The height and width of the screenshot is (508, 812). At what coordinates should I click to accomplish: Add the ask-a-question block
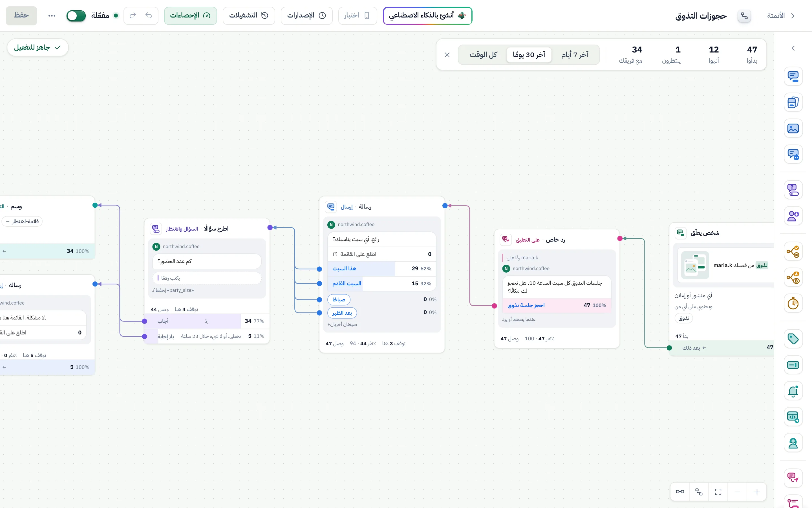point(793,190)
